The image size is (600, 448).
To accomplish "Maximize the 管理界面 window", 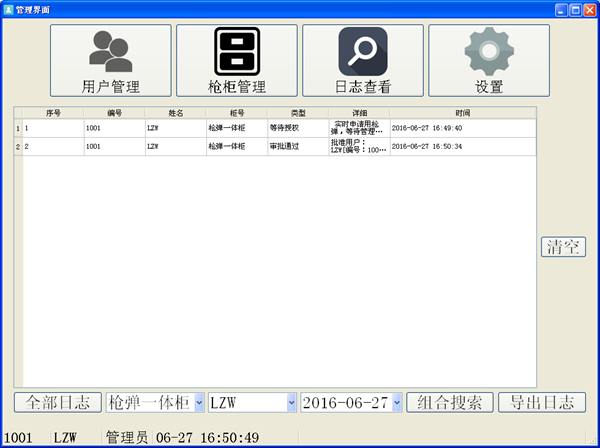I will (573, 9).
